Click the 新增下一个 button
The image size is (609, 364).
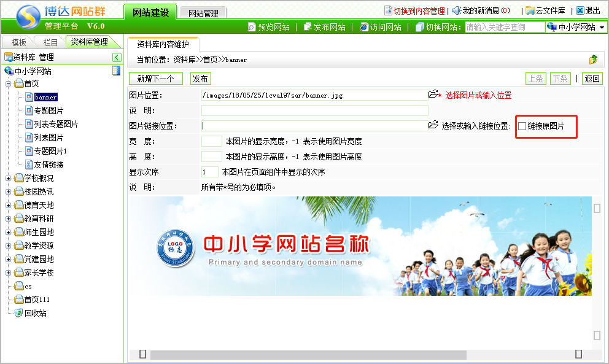[155, 79]
